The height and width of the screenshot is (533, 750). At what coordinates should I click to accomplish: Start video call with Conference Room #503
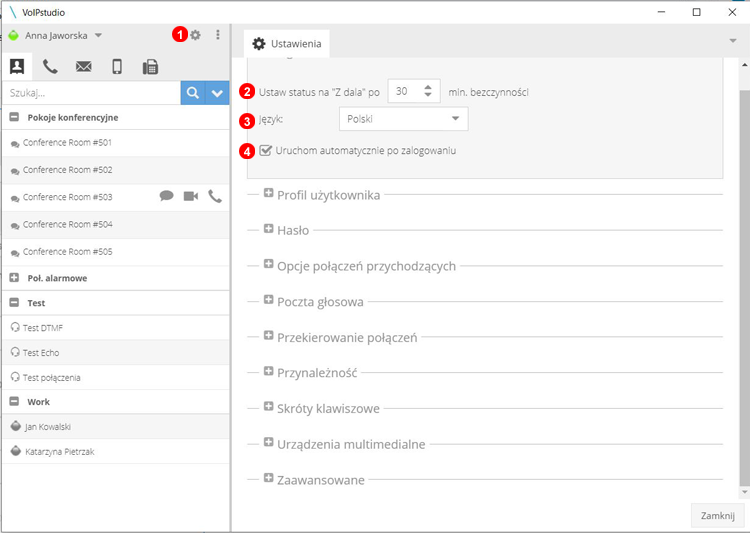[191, 197]
